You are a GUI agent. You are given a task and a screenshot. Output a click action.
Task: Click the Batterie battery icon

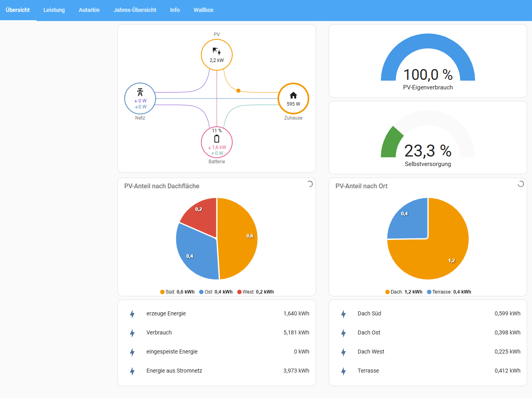coord(217,139)
